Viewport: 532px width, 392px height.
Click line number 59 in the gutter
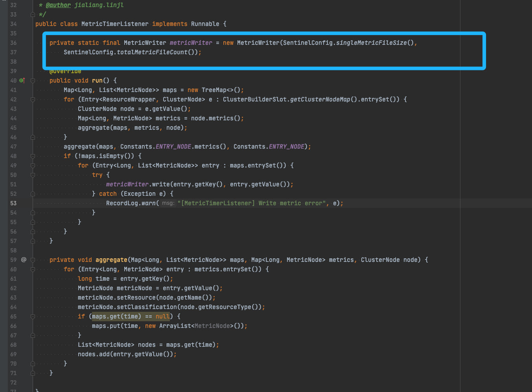13,260
